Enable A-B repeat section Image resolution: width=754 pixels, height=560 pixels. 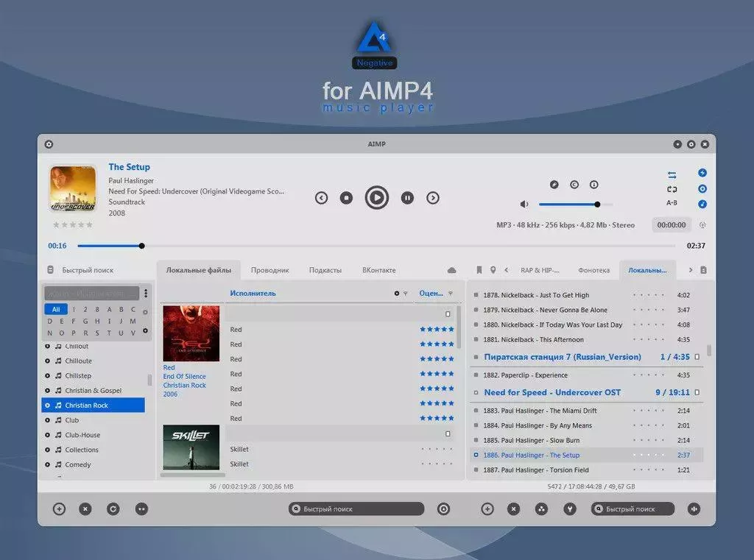pyautogui.click(x=672, y=203)
